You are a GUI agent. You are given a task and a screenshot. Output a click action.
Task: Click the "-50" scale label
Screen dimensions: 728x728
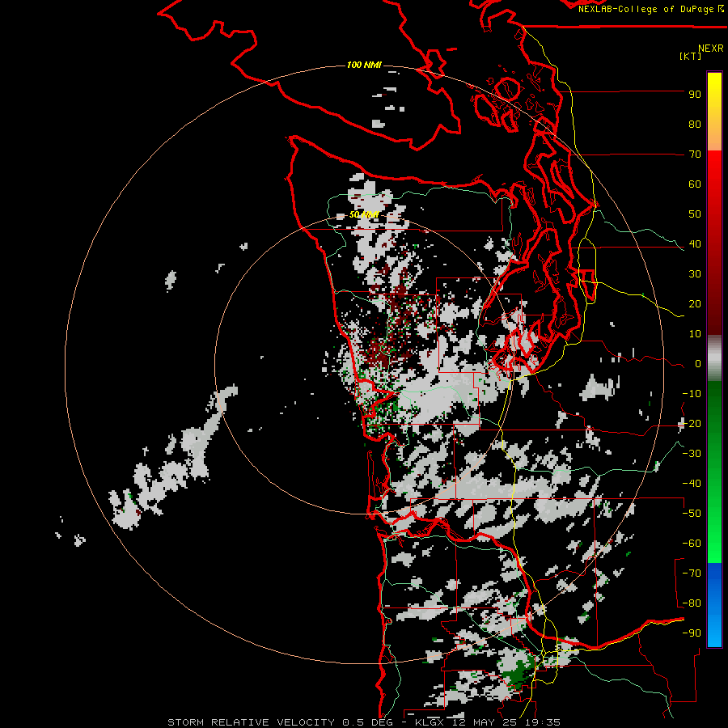point(692,514)
